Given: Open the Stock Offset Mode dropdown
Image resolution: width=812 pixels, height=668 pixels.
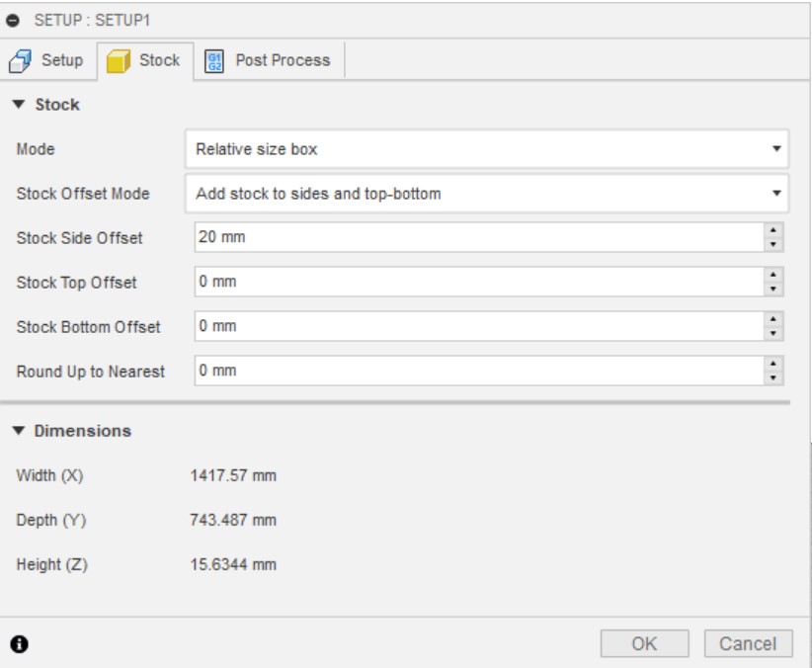Looking at the screenshot, I should [487, 194].
